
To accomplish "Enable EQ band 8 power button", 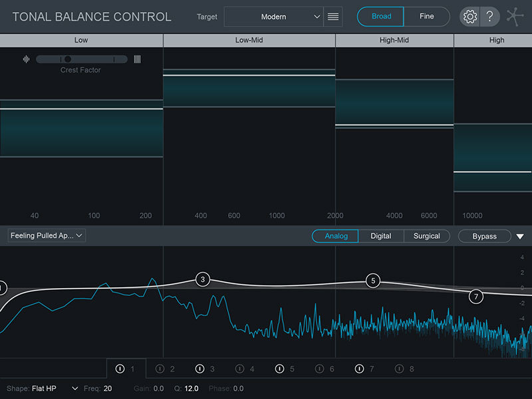I will (x=400, y=368).
